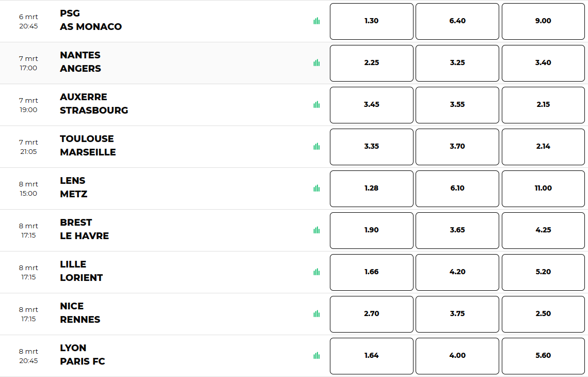The width and height of the screenshot is (588, 377).
Task: Open statistics icon for Lens vs Metz
Action: [316, 189]
